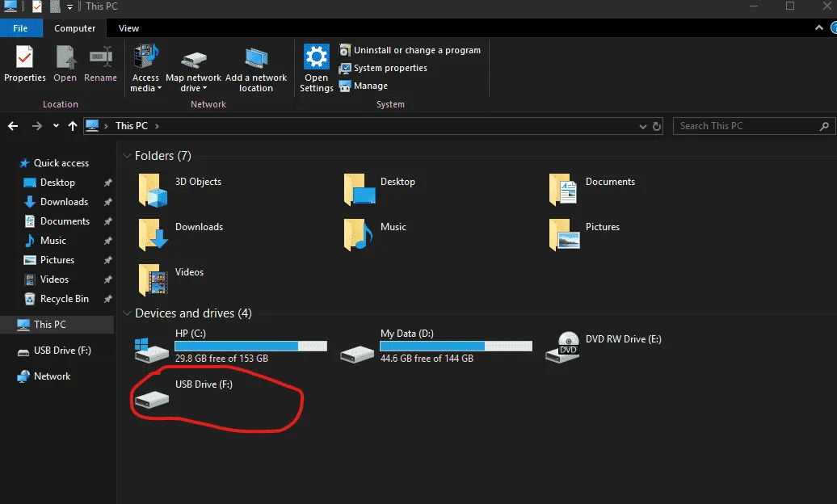Viewport: 837px width, 504px height.
Task: Open Map network drive dropdown
Action: [x=193, y=69]
